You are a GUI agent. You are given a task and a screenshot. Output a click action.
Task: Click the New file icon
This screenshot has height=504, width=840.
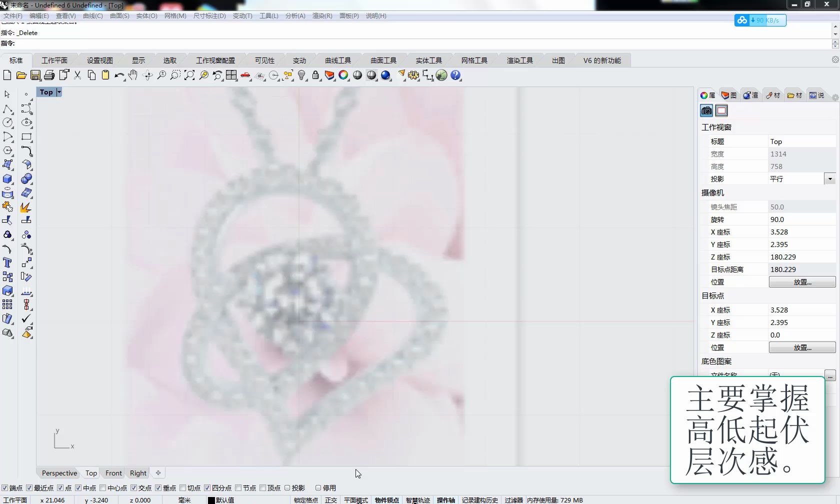click(x=7, y=75)
